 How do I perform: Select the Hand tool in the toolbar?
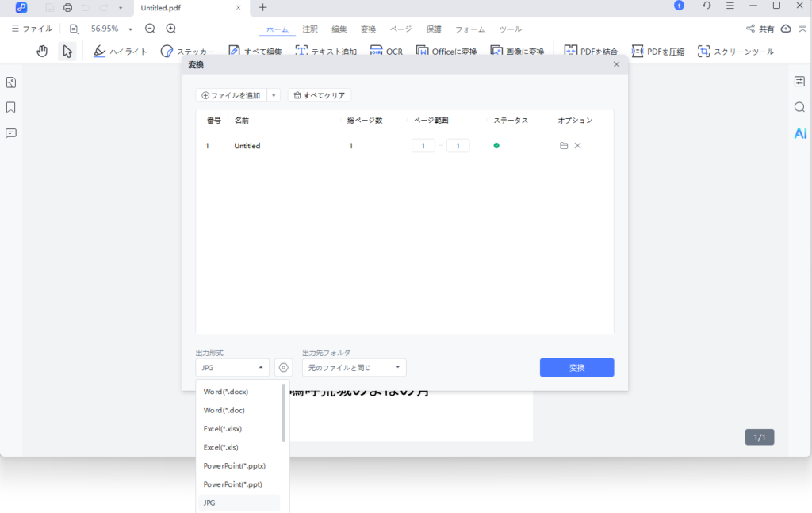tap(42, 50)
